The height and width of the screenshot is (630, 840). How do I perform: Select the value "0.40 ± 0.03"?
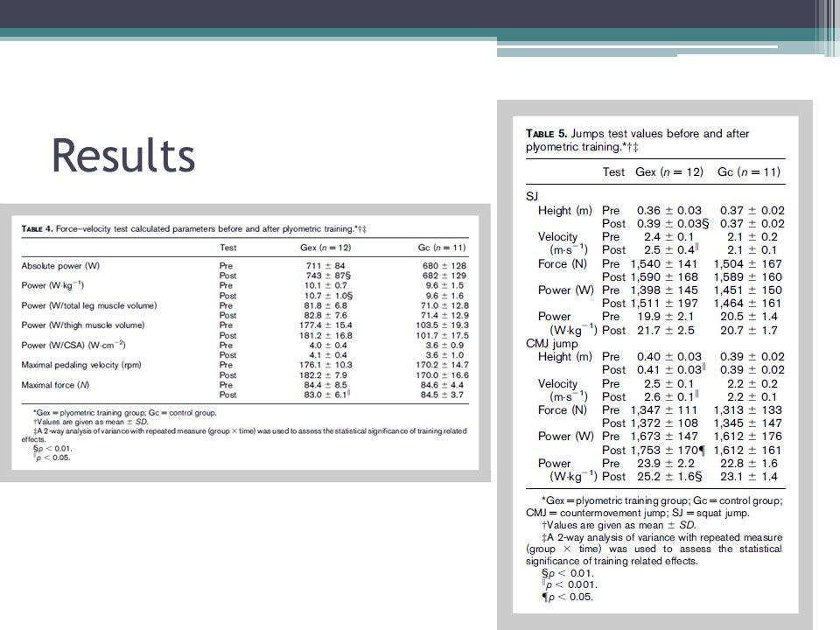click(669, 357)
